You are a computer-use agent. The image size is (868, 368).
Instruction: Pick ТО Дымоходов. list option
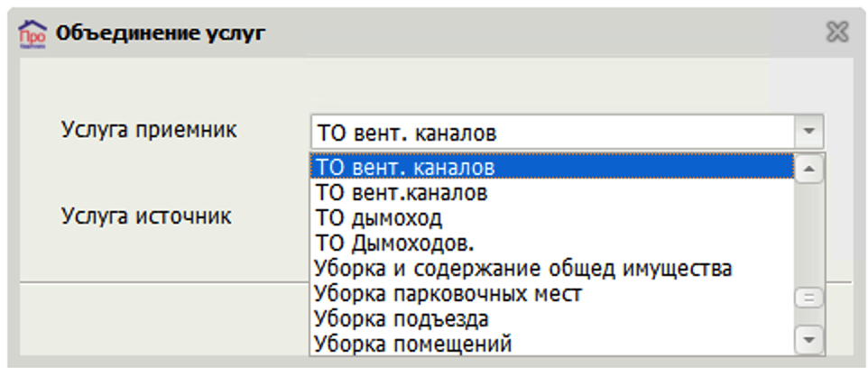tap(552, 244)
